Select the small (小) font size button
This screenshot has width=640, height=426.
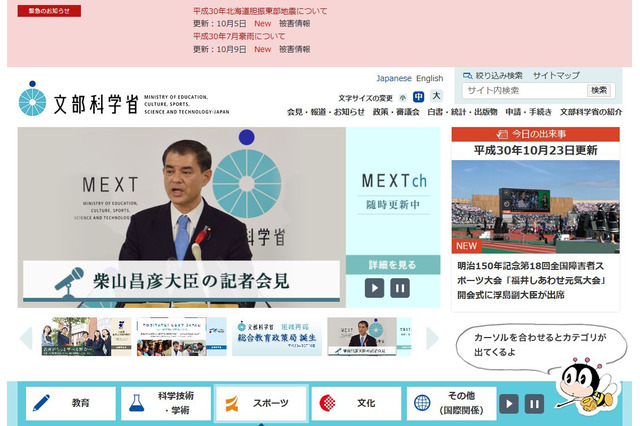coord(403,98)
